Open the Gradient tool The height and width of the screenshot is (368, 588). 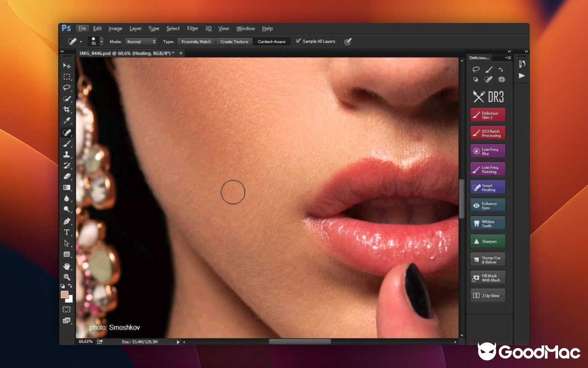click(67, 188)
